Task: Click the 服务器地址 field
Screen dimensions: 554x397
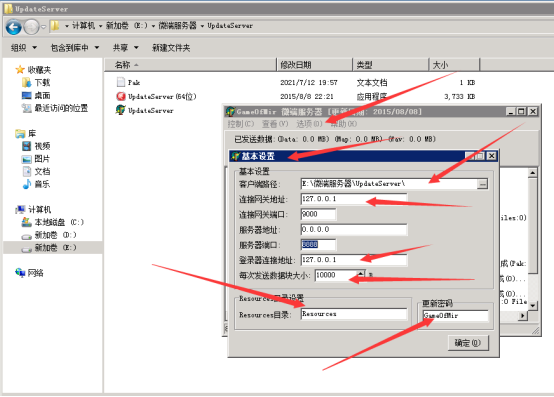Action: point(354,230)
